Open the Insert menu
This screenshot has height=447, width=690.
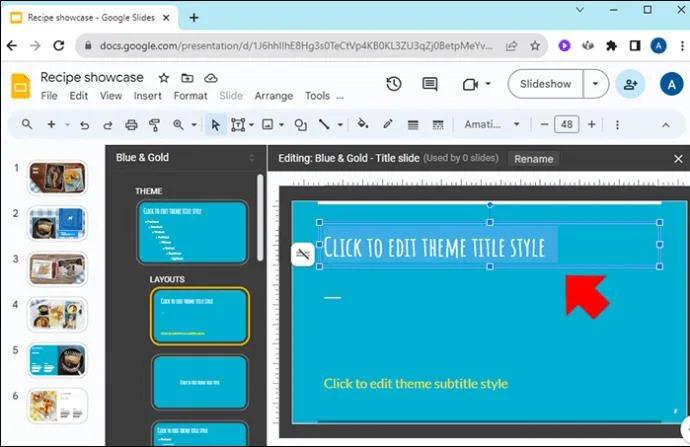[147, 96]
